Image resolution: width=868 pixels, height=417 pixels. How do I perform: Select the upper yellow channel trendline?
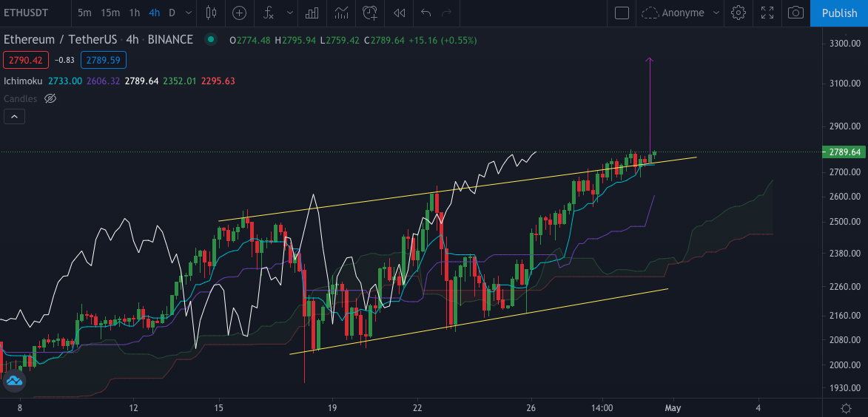(x=457, y=190)
